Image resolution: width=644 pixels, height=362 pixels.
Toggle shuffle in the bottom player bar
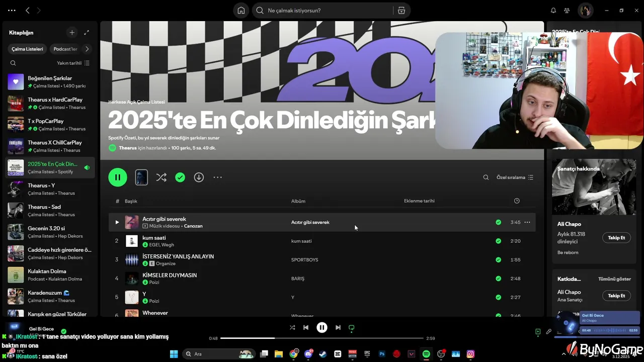tap(292, 327)
